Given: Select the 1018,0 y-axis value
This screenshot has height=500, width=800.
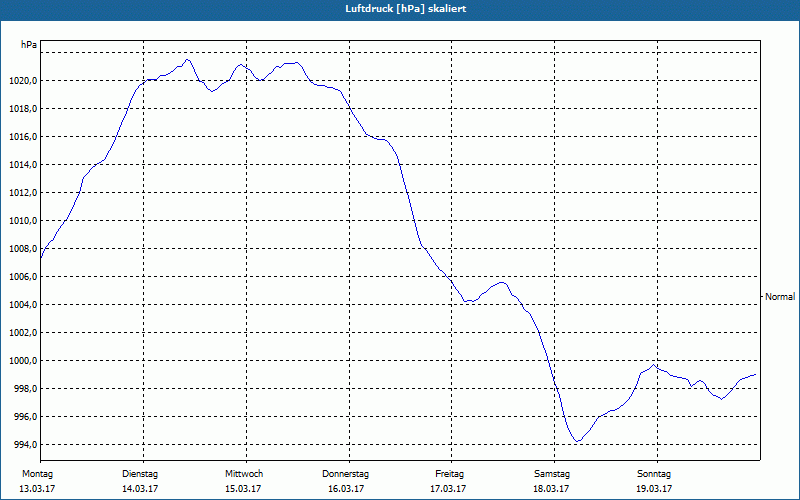Looking at the screenshot, I should point(21,109).
